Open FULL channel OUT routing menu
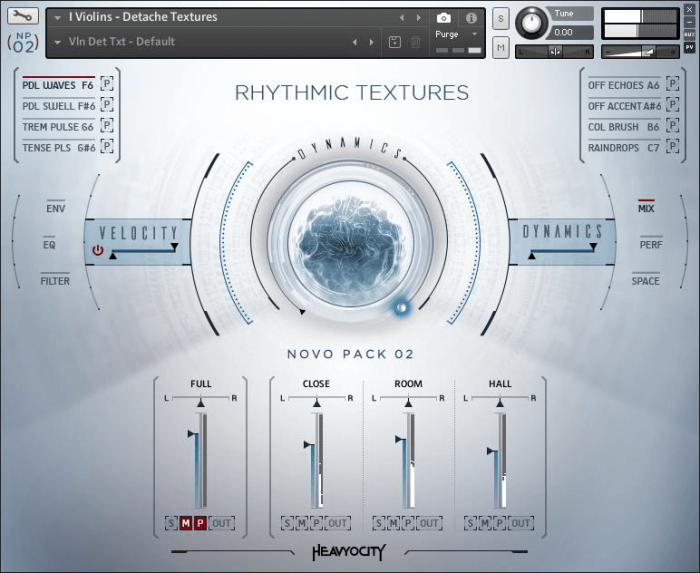 coord(221,523)
